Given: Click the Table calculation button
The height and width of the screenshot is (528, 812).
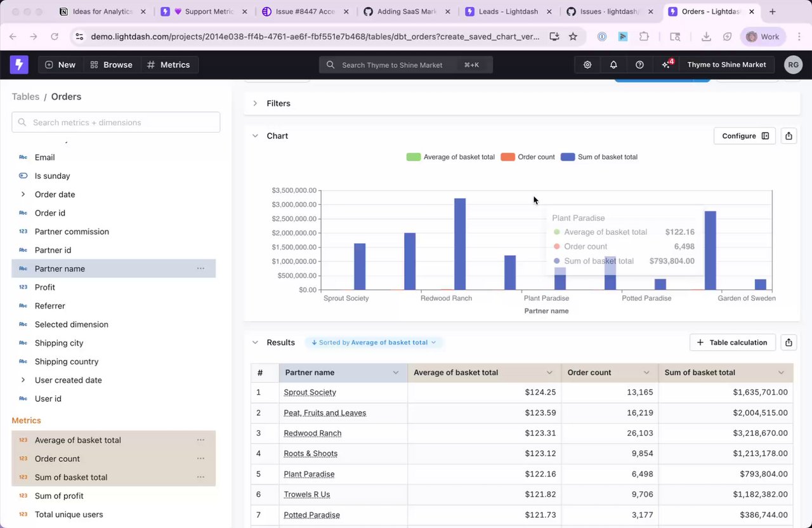Looking at the screenshot, I should point(733,342).
